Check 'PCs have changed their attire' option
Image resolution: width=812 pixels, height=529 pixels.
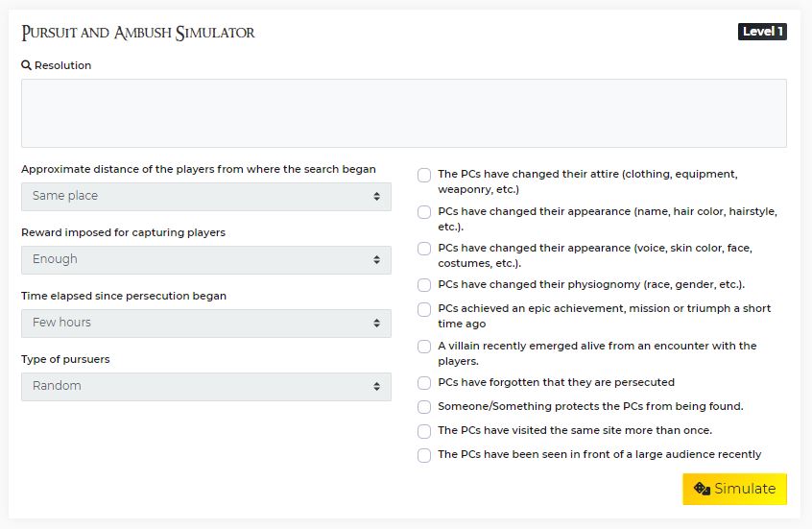[x=424, y=176]
